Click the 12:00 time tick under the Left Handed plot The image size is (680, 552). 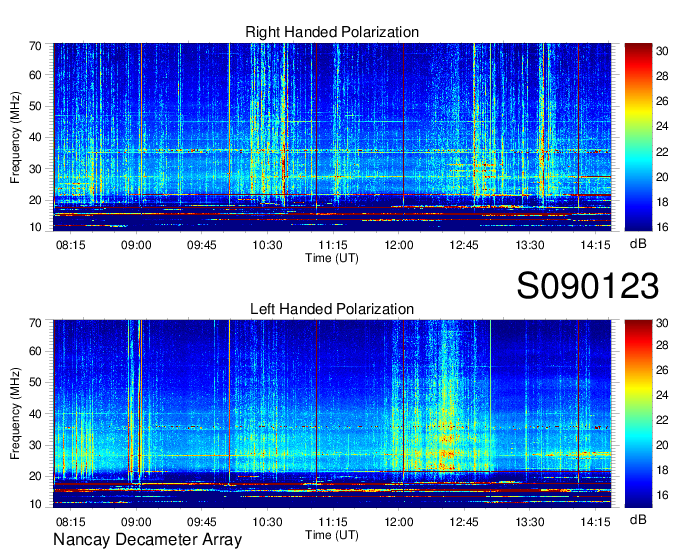tap(399, 522)
